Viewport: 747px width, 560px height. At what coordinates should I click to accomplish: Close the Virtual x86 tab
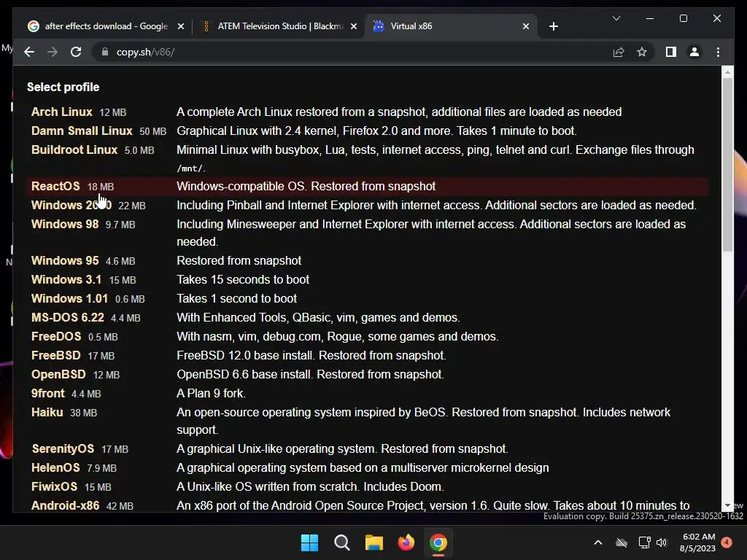click(x=525, y=26)
